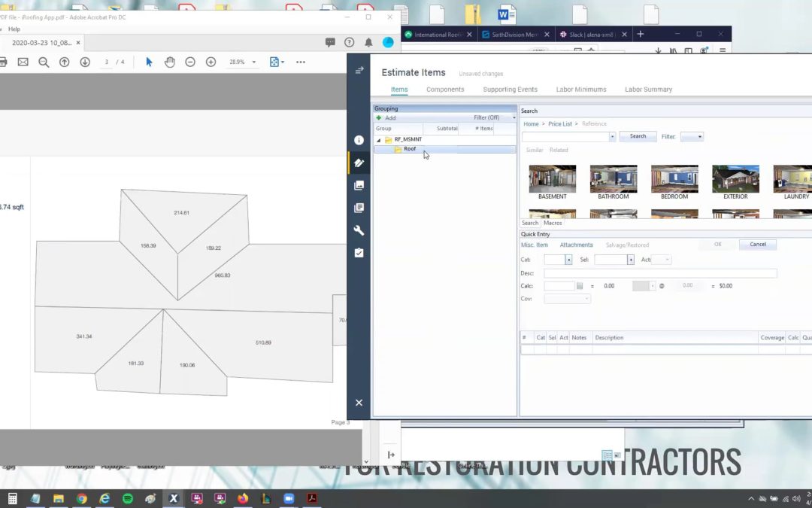Expand the Cat dropdown in Quick Entry
This screenshot has width=812, height=508.
[x=568, y=260]
